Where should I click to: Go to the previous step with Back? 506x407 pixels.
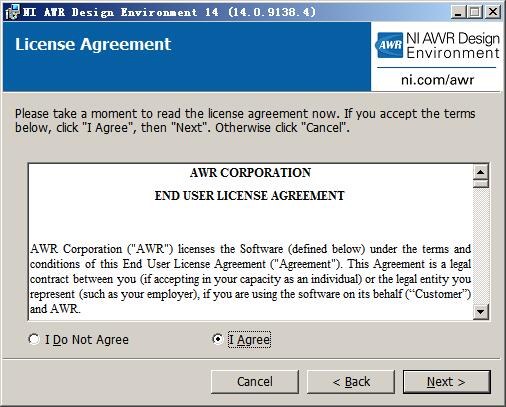351,382
